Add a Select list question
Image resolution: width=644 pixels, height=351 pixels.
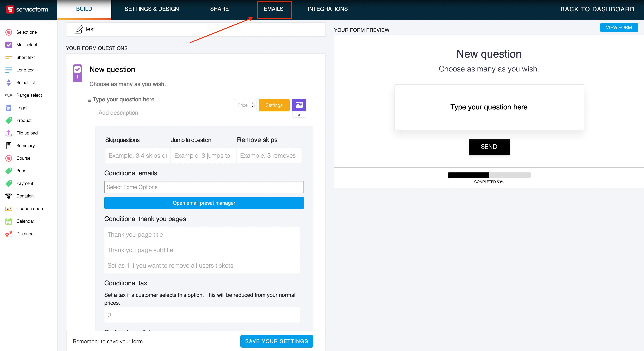[20, 83]
